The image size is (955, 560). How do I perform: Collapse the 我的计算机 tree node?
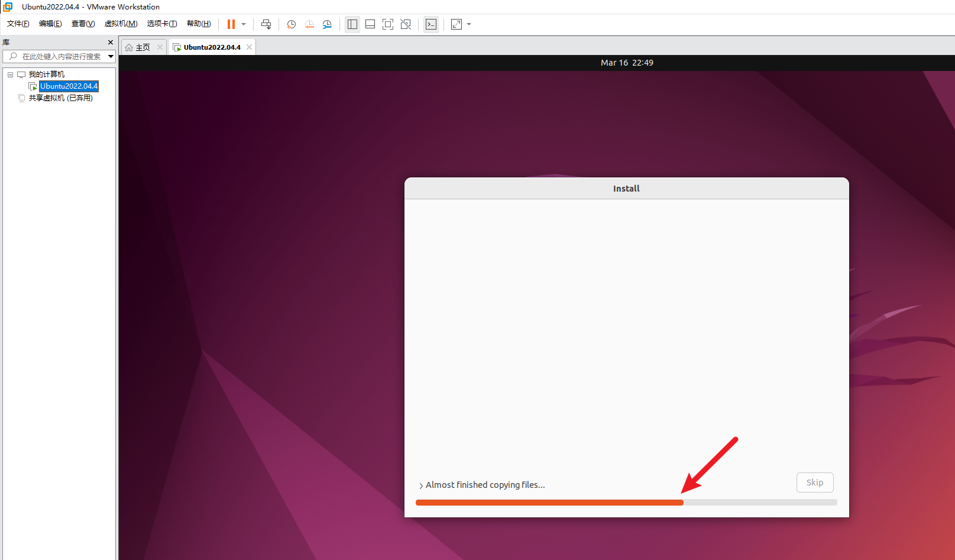[x=10, y=75]
